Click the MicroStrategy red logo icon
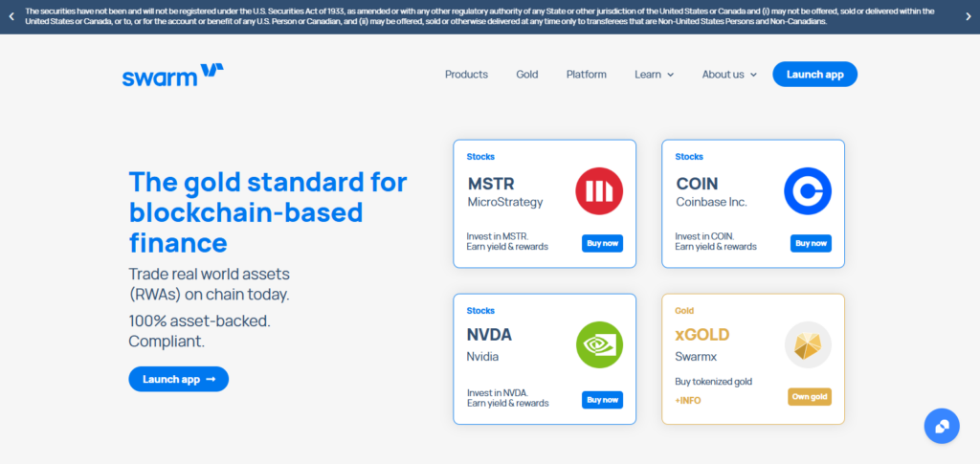 tap(599, 191)
